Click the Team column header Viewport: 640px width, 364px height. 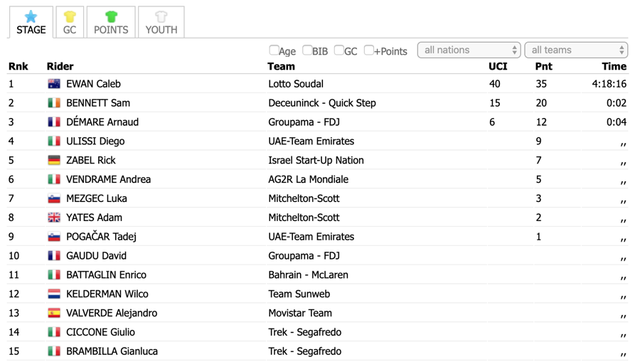tap(281, 67)
